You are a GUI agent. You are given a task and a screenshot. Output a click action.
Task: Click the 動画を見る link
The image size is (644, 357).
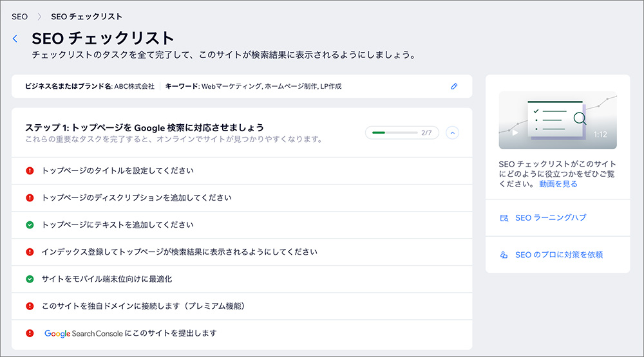[558, 184]
